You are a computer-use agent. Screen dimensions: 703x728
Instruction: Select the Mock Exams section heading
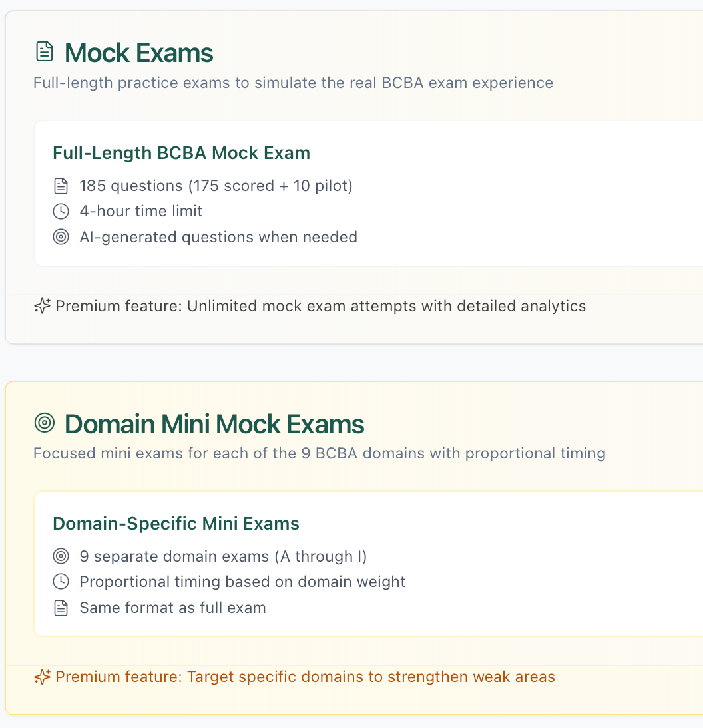pyautogui.click(x=139, y=53)
